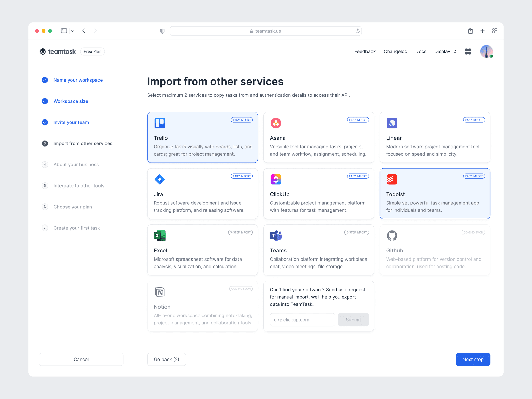Select the Excel import card
This screenshot has height=399, width=532.
(x=202, y=250)
